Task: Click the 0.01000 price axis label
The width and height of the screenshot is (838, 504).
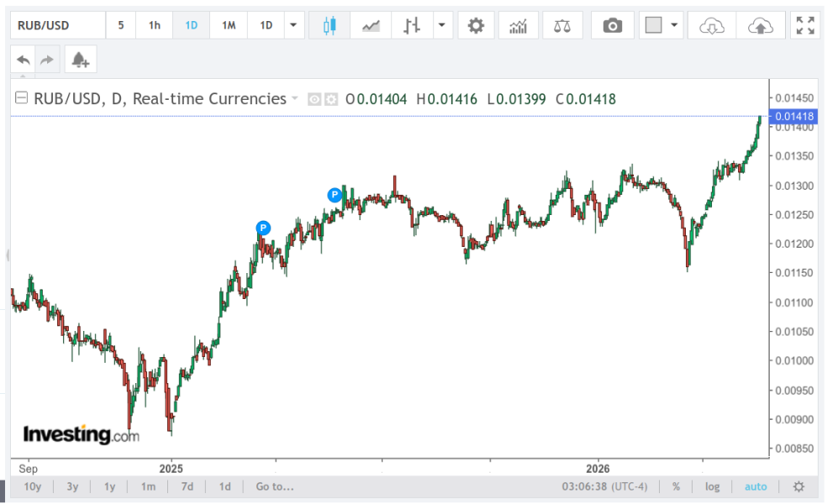Action: [x=794, y=360]
